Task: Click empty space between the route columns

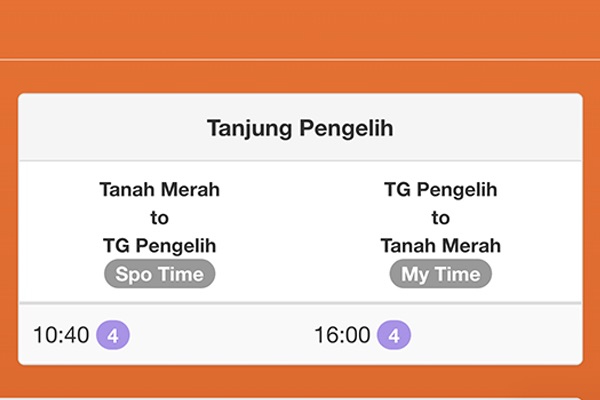Action: (x=300, y=230)
